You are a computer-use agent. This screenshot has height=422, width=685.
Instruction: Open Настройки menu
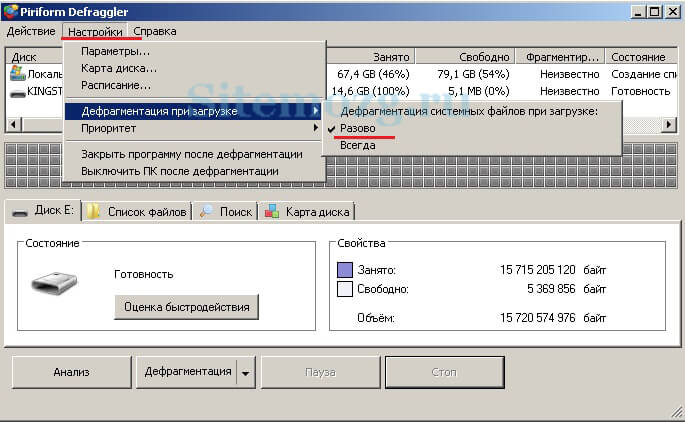(x=95, y=32)
